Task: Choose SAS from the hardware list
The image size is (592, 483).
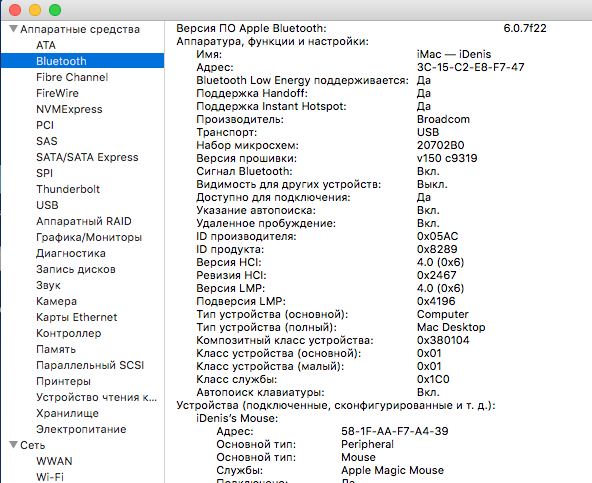Action: (47, 141)
